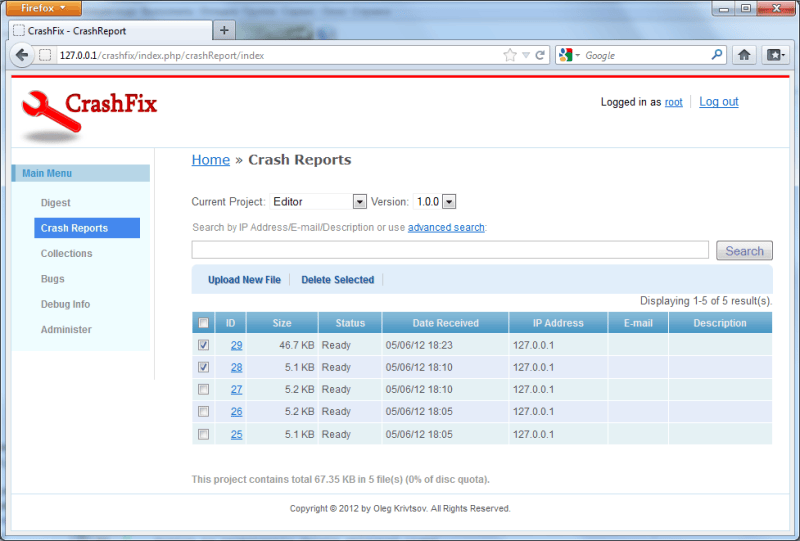
Task: Open the bookmarks menu icon
Action: click(776, 55)
